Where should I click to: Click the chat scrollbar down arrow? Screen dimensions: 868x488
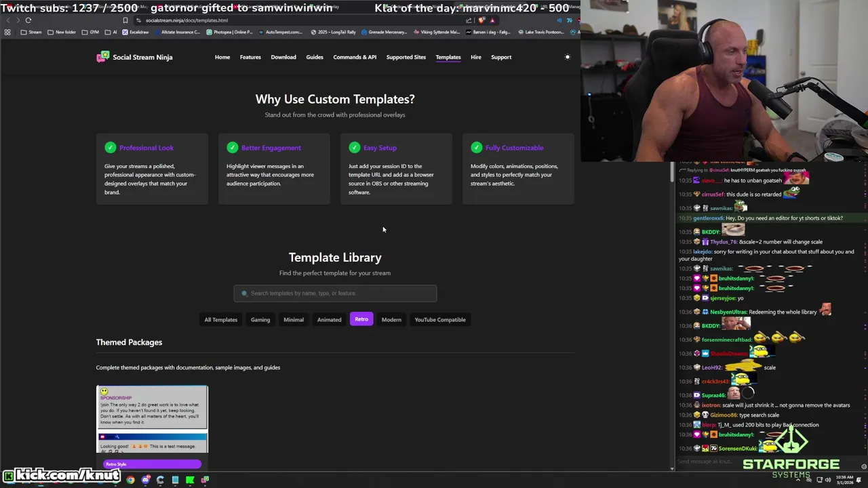pos(672,468)
